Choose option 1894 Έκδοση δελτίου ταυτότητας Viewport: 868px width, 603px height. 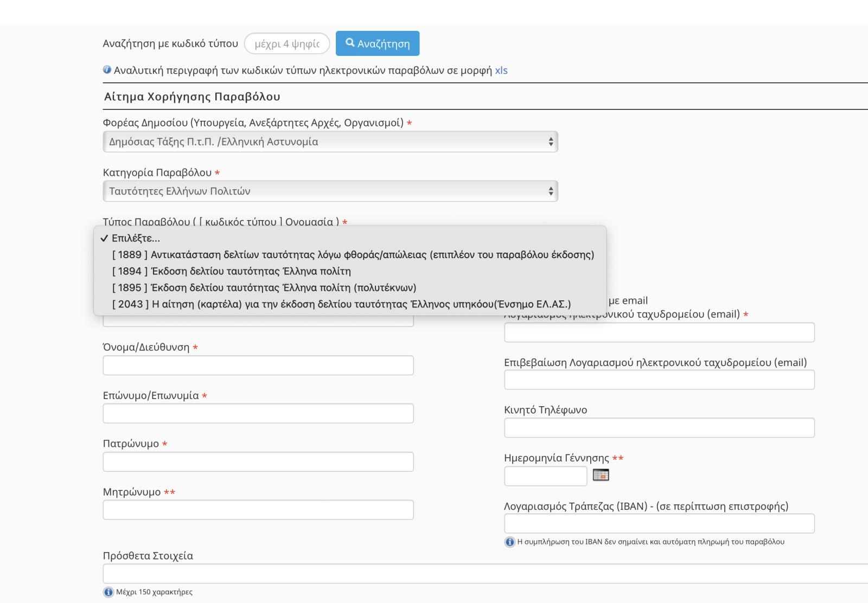(x=350, y=271)
